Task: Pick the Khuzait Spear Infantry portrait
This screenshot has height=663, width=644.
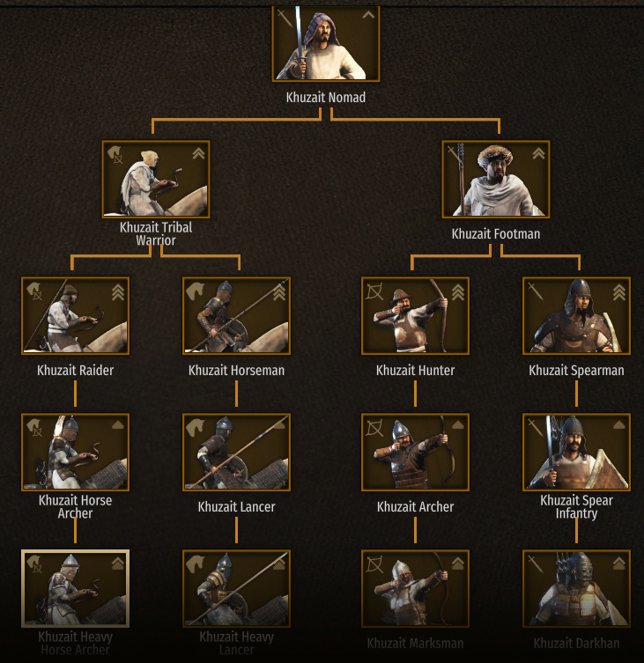Action: [x=577, y=453]
